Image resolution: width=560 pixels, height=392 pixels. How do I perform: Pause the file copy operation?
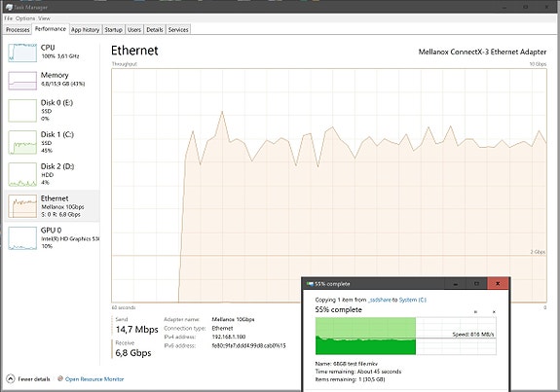click(x=475, y=312)
